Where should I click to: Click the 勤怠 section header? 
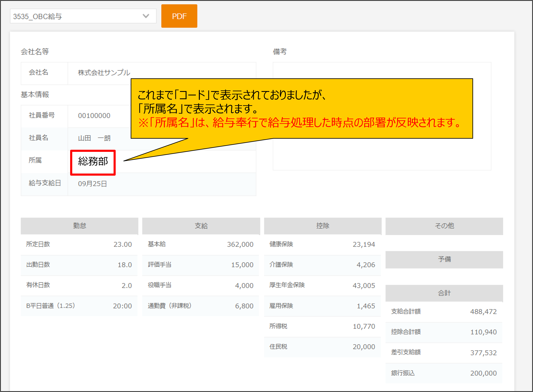point(79,226)
